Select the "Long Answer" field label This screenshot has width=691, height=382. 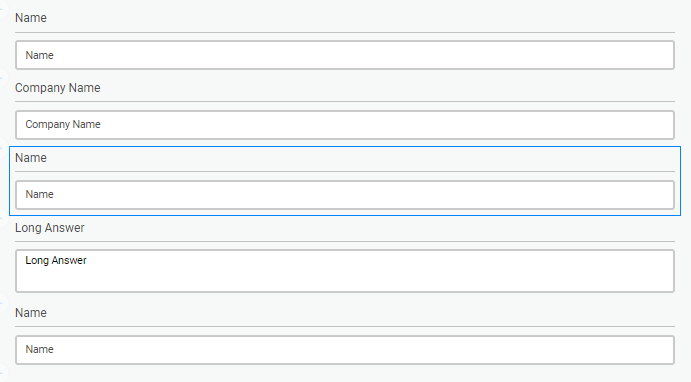tap(50, 228)
